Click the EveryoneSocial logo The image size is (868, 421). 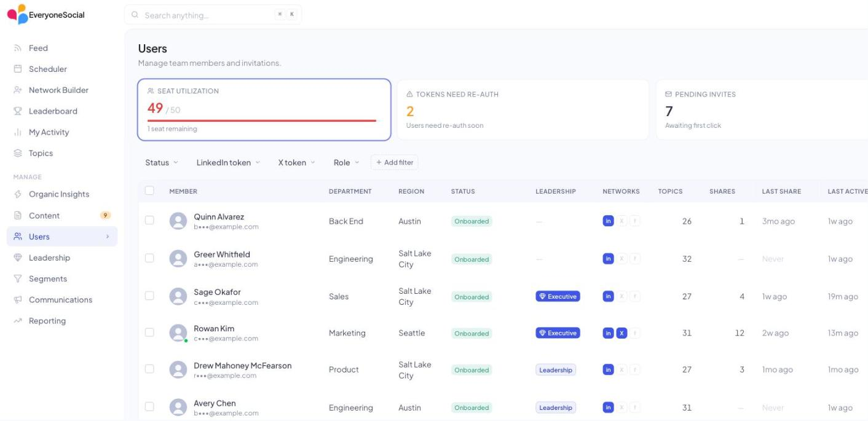(46, 15)
